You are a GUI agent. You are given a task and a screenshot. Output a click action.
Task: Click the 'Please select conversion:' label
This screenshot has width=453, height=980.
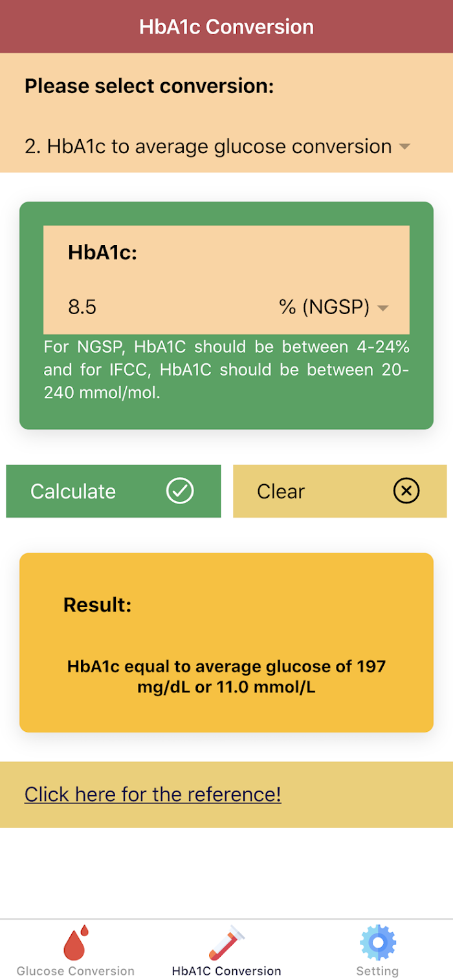(x=149, y=86)
